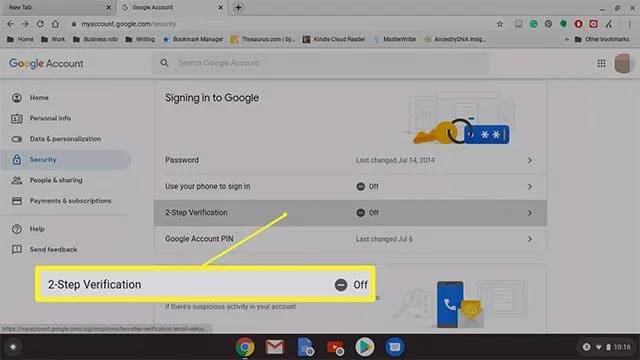Open the Password row
Viewport: 640px width, 360px height.
tap(350, 160)
